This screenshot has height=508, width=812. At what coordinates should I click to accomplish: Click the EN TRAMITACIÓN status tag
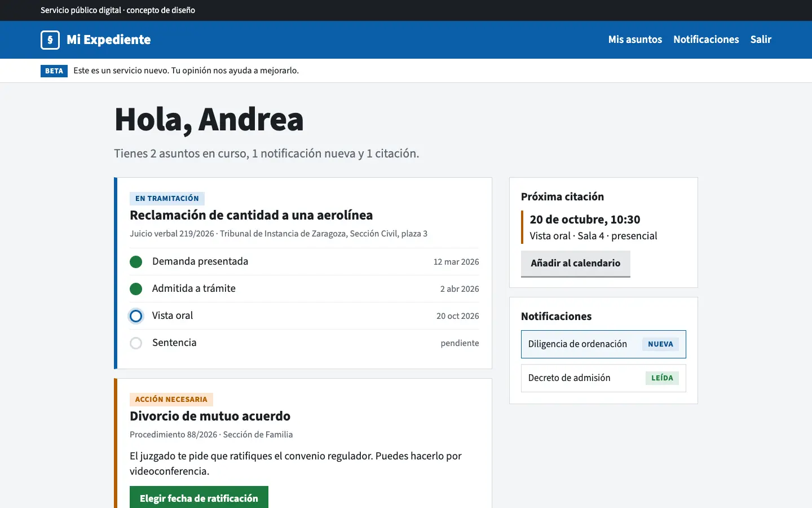[x=167, y=199]
